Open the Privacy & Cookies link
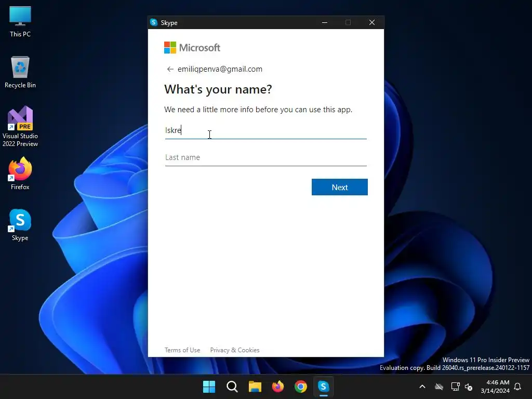Viewport: 532px width, 399px height. (235, 350)
